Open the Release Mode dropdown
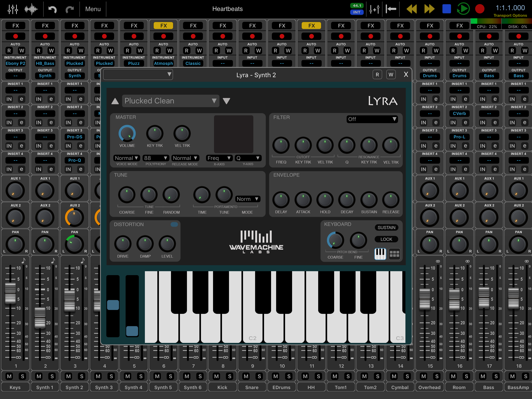The width and height of the screenshot is (532, 399). (185, 158)
